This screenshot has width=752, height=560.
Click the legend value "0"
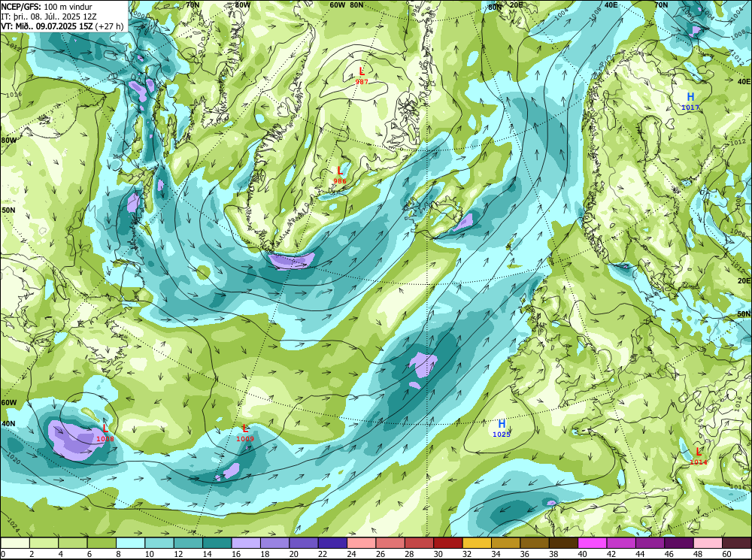coord(3,554)
